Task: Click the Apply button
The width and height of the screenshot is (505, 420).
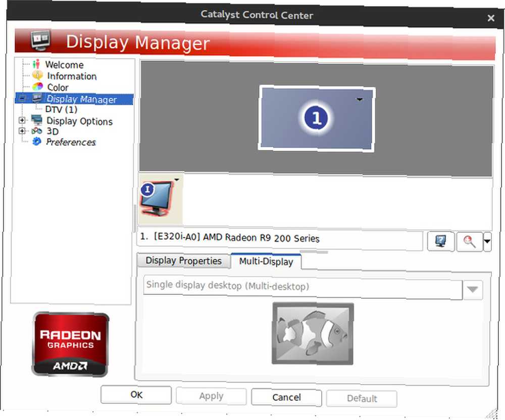Action: [211, 396]
